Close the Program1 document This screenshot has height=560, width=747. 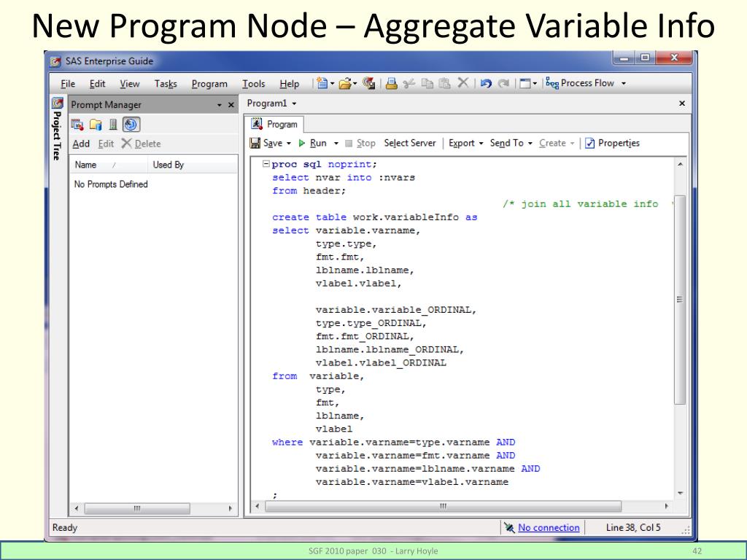[682, 104]
